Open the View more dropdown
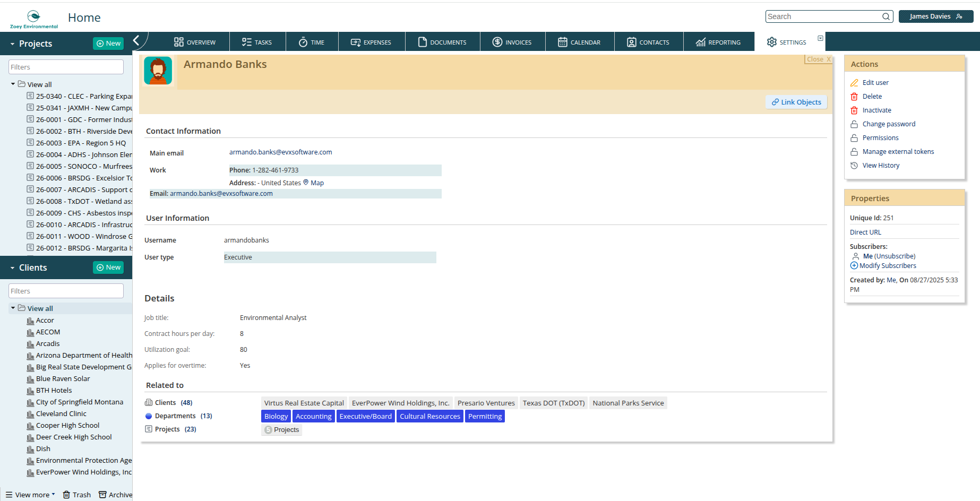The image size is (980, 501). pos(30,495)
